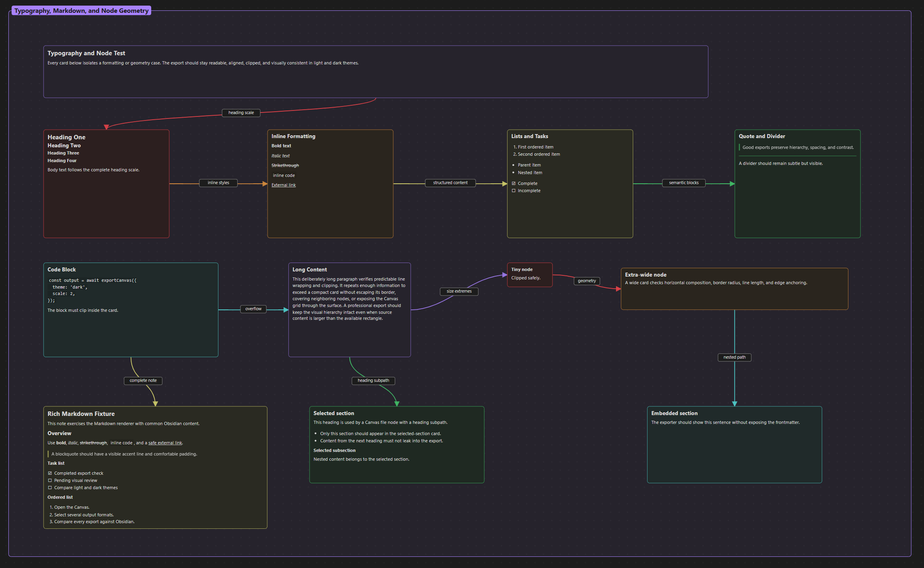The image size is (924, 568).
Task: Select the Typography and Node Test card title
Action: [86, 53]
